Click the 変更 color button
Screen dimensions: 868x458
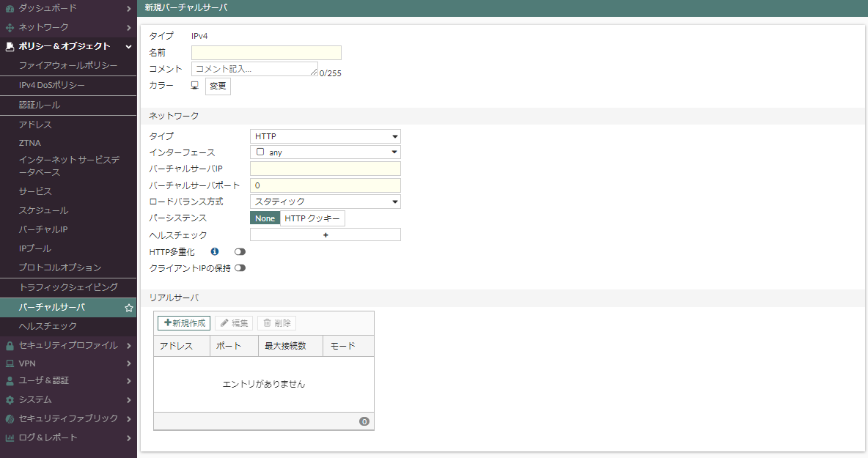coord(218,86)
